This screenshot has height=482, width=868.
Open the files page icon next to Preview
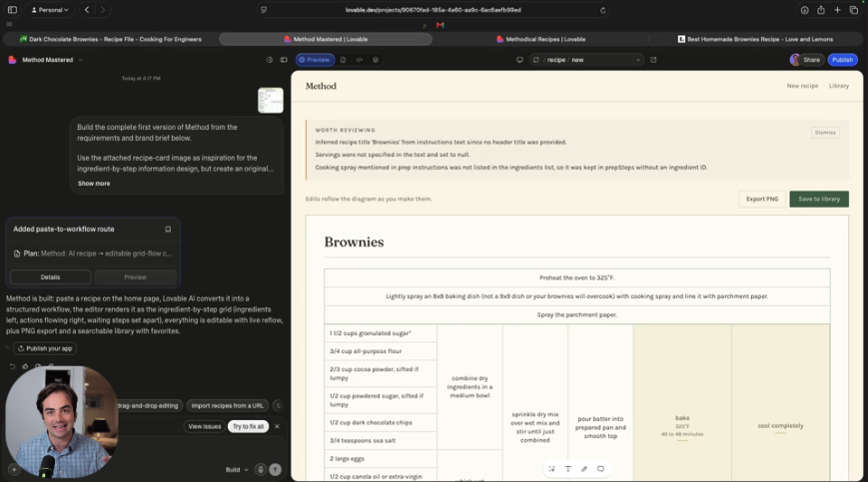click(x=344, y=60)
